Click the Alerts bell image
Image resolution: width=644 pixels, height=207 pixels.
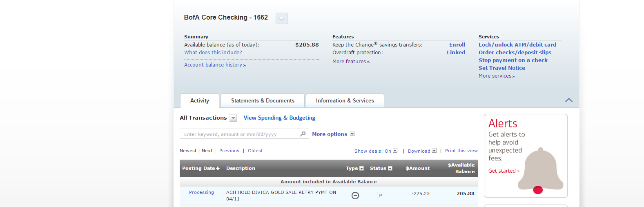click(540, 171)
